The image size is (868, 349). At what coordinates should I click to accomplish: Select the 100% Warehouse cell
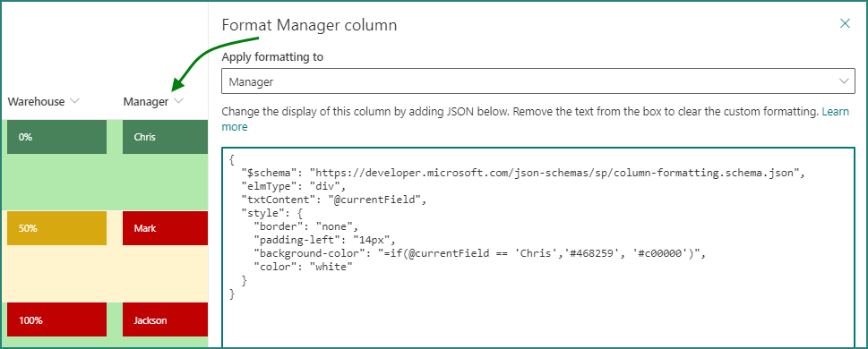click(x=57, y=319)
